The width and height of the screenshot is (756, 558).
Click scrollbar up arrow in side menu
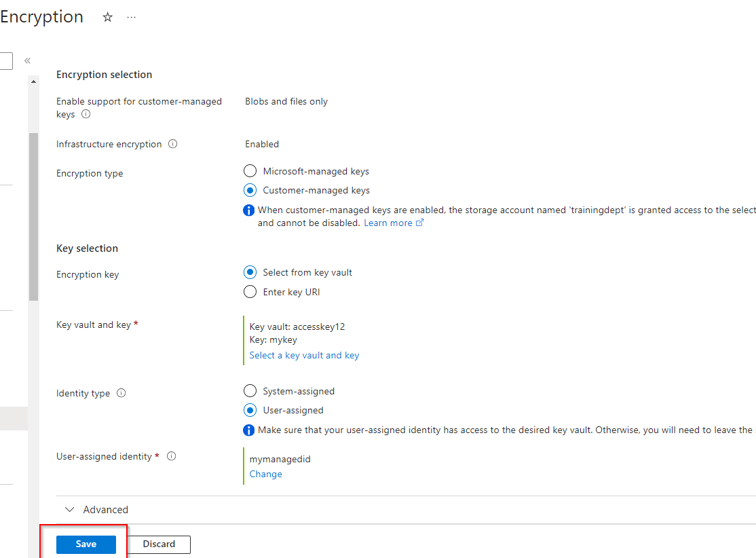tap(33, 81)
